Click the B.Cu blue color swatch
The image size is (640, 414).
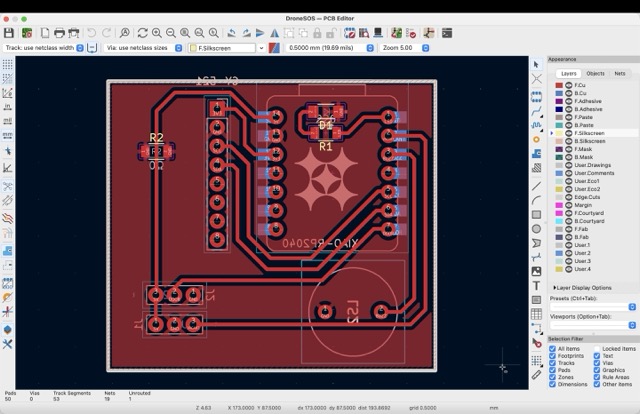pyautogui.click(x=559, y=93)
